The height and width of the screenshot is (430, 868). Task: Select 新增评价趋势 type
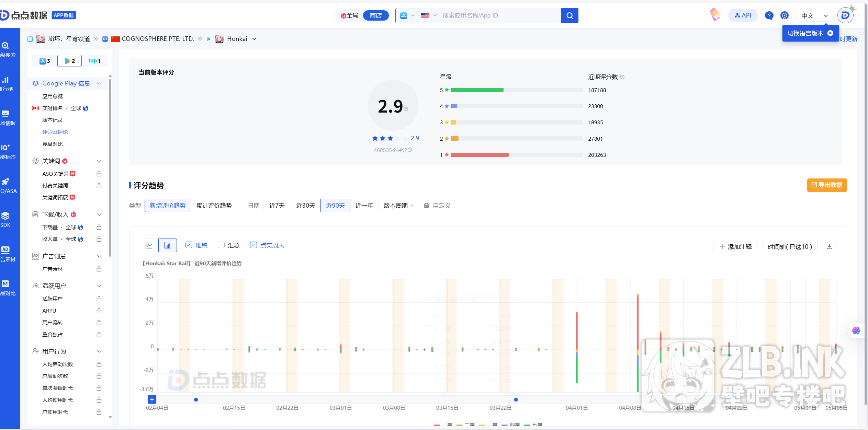pos(168,206)
